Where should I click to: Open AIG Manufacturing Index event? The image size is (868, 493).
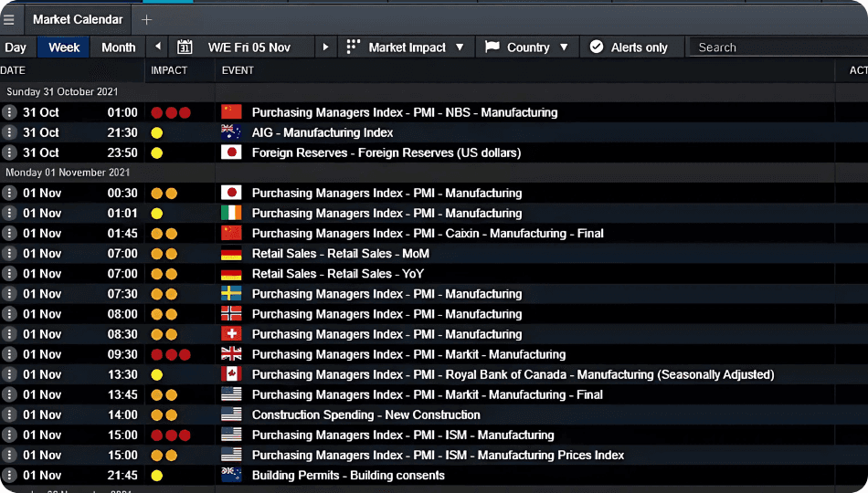(x=323, y=132)
